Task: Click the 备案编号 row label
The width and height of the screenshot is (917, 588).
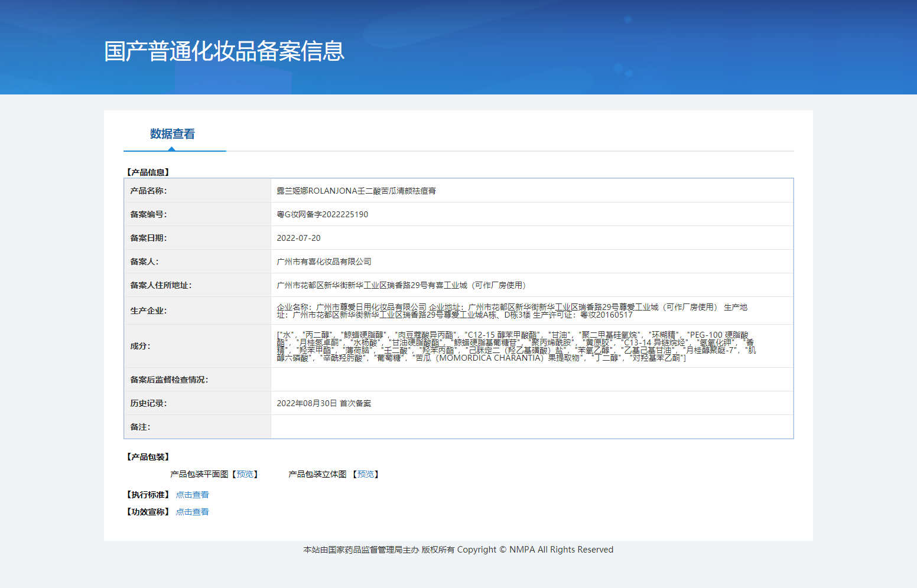Action: [148, 214]
